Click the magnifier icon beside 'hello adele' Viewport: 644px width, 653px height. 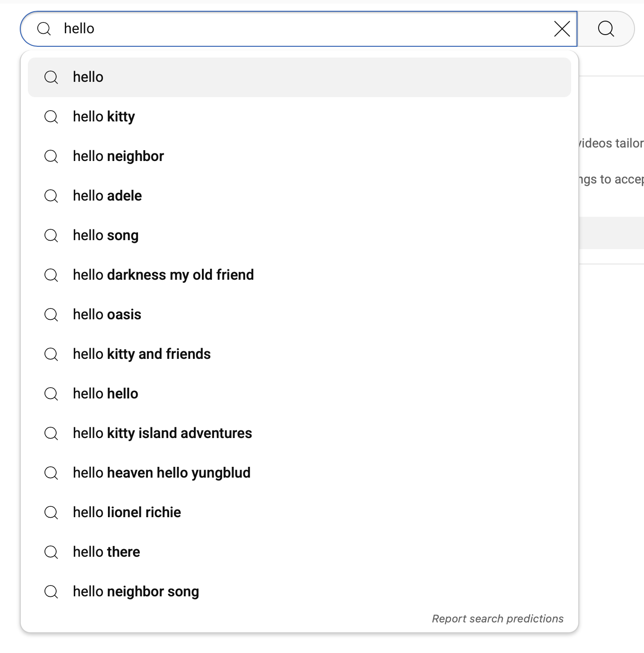(51, 196)
